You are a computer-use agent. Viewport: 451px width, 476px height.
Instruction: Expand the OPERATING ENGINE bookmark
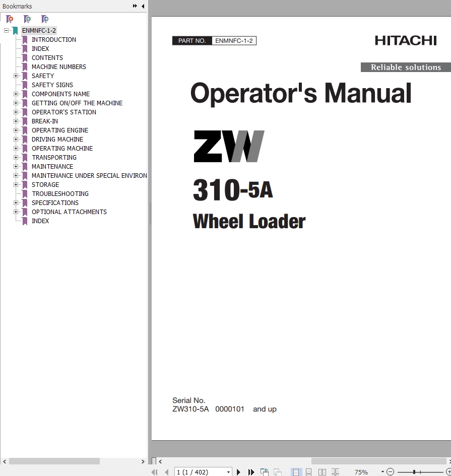16,130
